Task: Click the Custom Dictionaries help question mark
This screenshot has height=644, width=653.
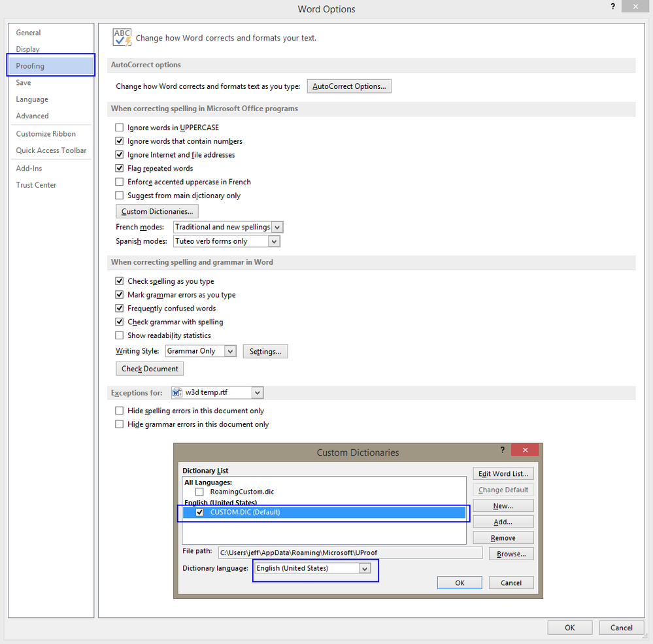Action: (x=502, y=450)
